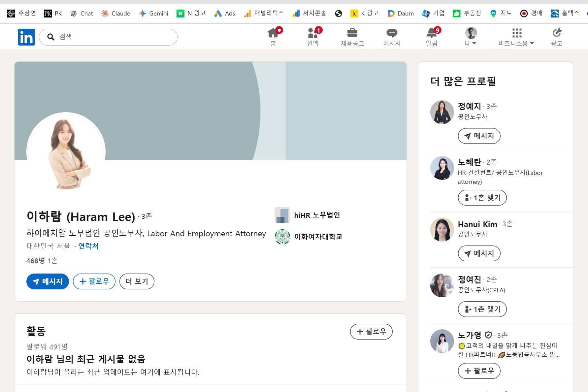
Task: Open the 더 보기 options
Action: 137,281
